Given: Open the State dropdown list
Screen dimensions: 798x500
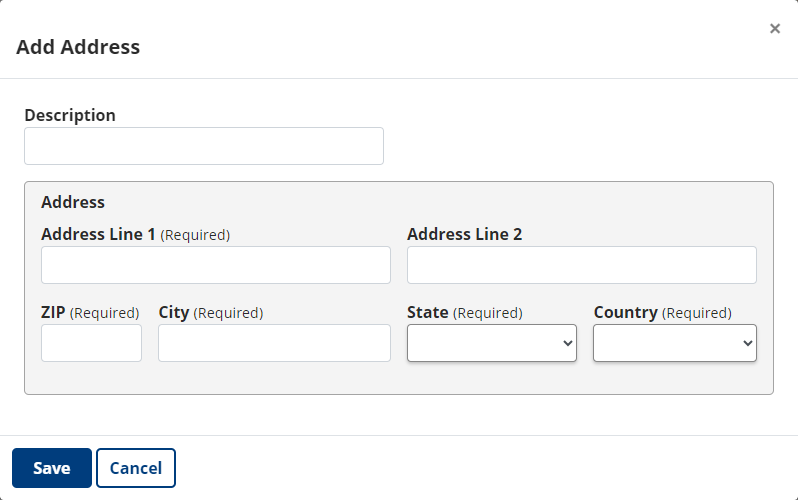Looking at the screenshot, I should [492, 343].
